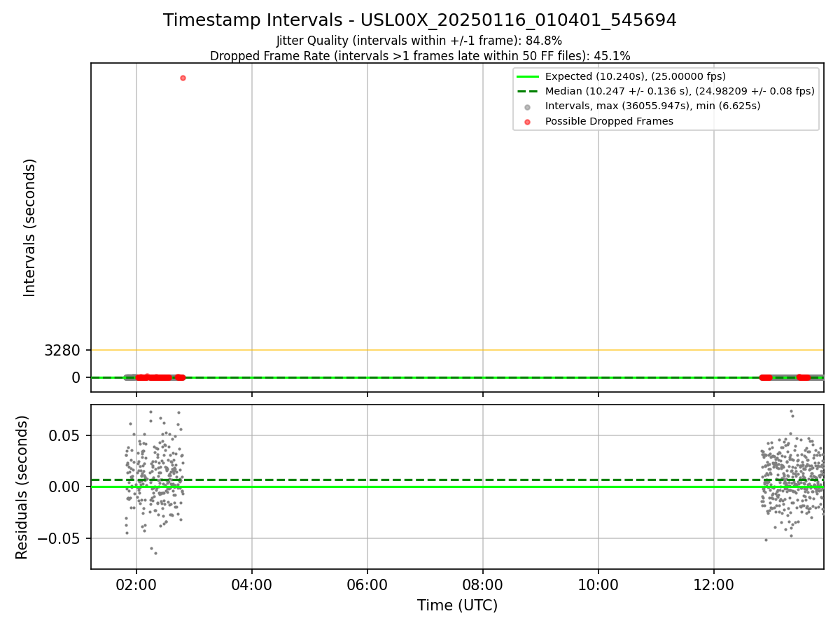Click the 3280 y-axis tick label
Viewport: 840px width, 630px height.
pos(62,350)
